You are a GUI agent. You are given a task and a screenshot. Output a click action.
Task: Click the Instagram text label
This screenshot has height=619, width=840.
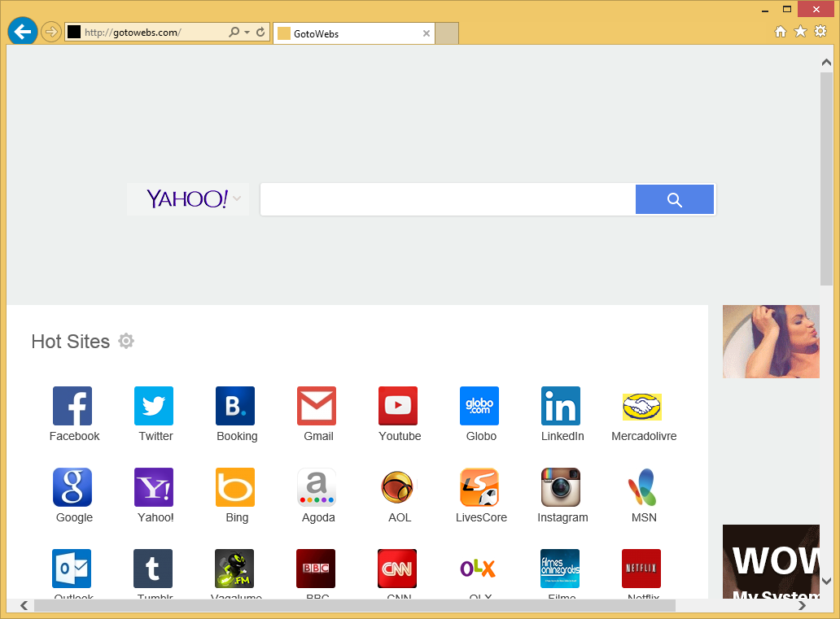(x=562, y=518)
